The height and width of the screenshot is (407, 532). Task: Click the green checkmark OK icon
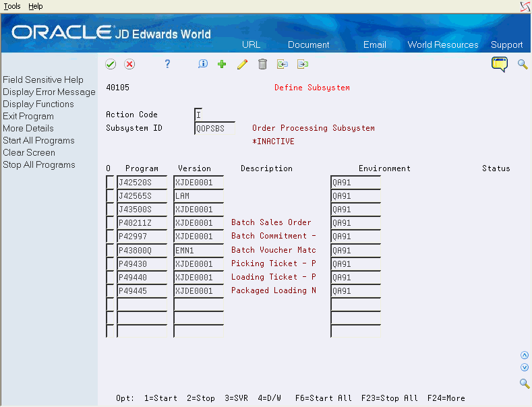point(111,64)
